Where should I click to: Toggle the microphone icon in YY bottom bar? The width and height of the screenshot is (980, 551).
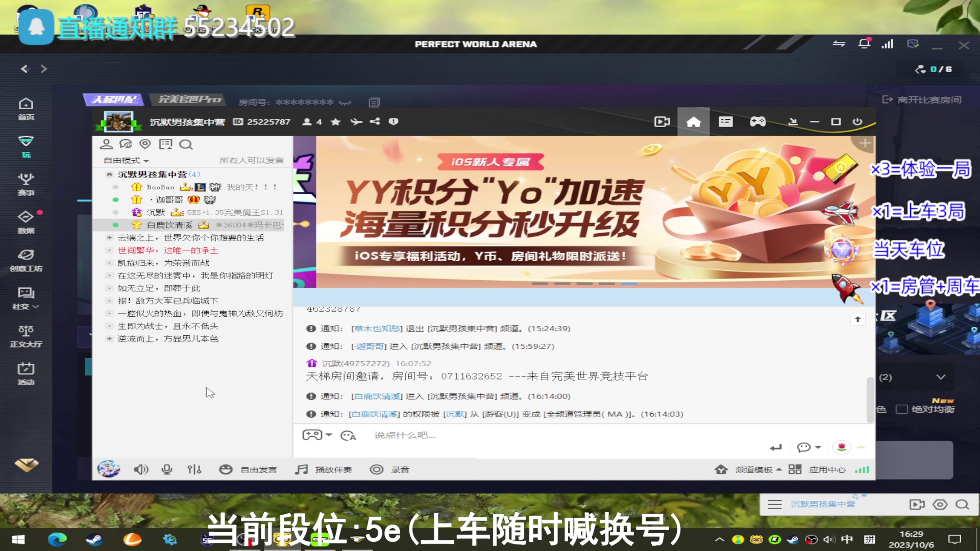pyautogui.click(x=166, y=469)
